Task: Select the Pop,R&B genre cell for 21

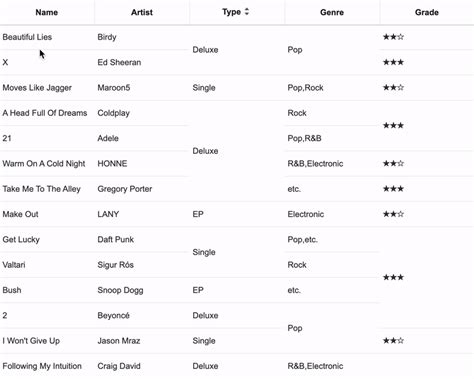Action: click(x=332, y=138)
